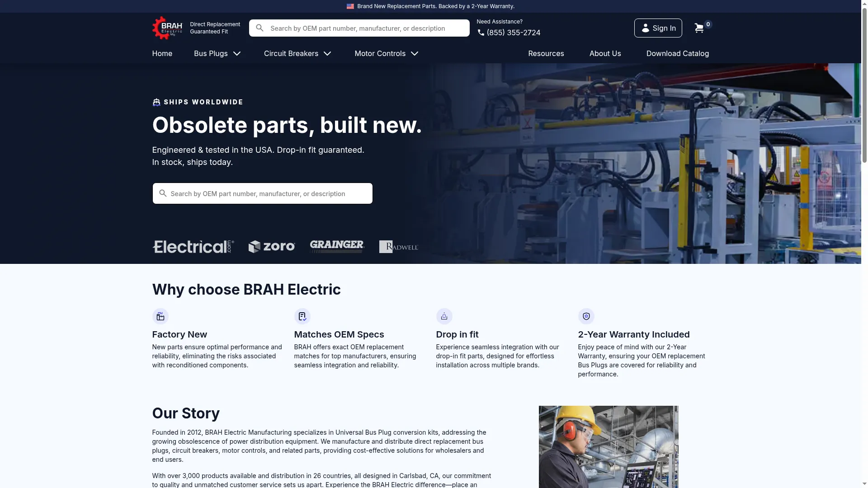
Task: Open the shopping cart icon
Action: 699,28
